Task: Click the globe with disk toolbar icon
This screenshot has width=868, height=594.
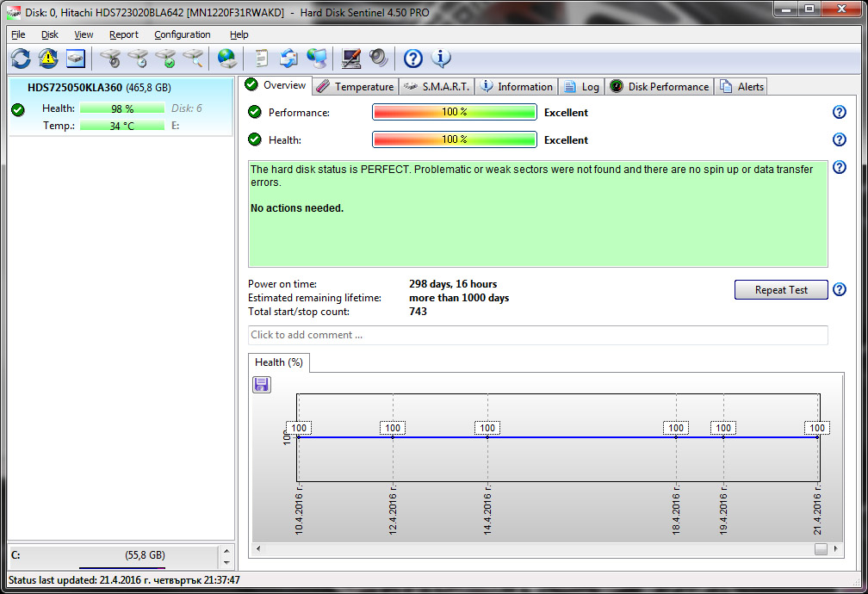Action: [226, 59]
